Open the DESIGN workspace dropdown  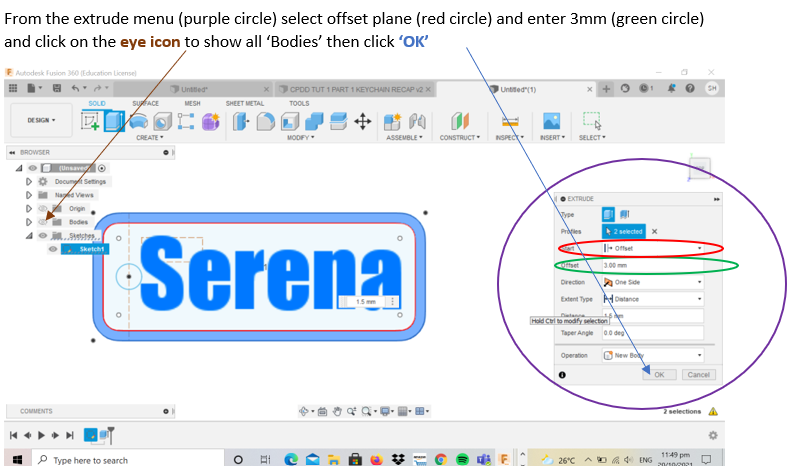tap(41, 120)
